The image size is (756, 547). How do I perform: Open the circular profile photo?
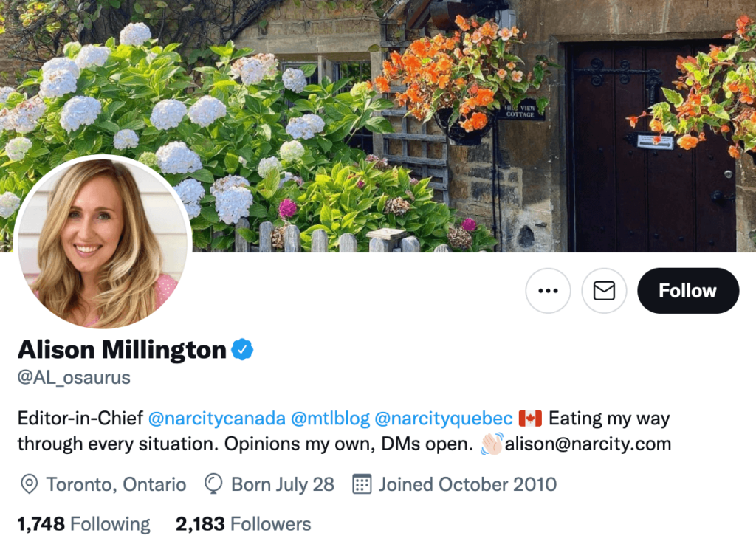103,242
